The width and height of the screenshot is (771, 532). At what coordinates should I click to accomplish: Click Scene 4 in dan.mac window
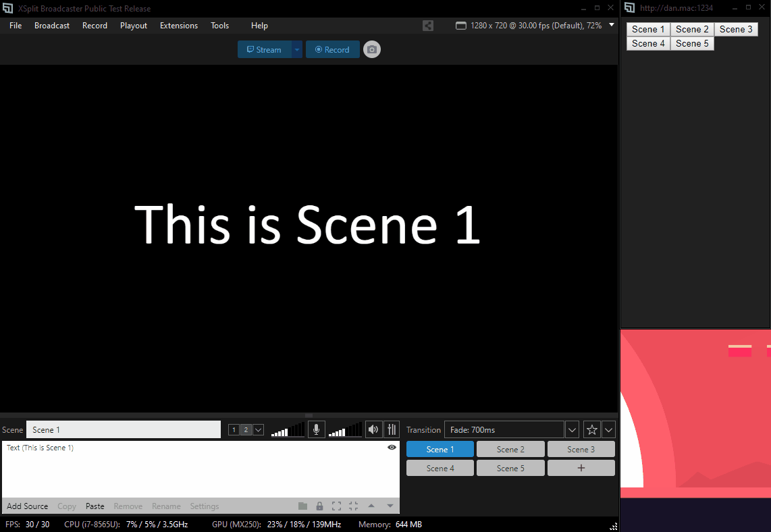[x=648, y=43]
